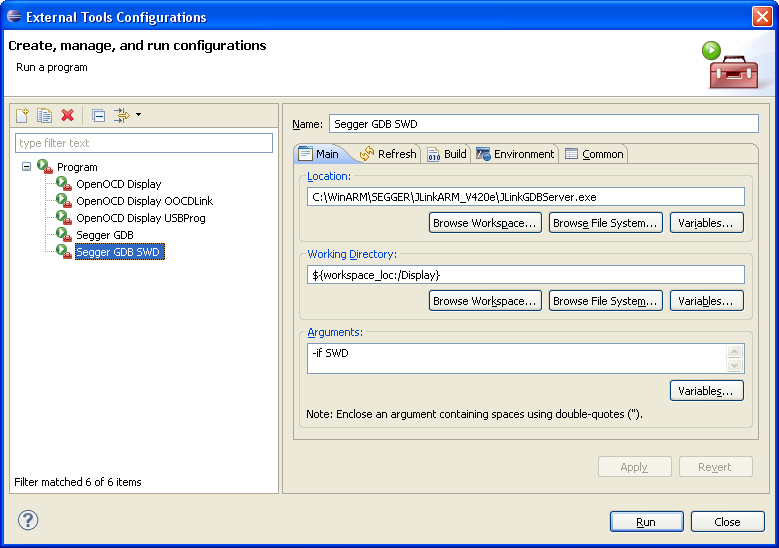Image resolution: width=779 pixels, height=548 pixels.
Task: Click the OpenOCD Display OOCDLink icon
Action: click(x=64, y=200)
